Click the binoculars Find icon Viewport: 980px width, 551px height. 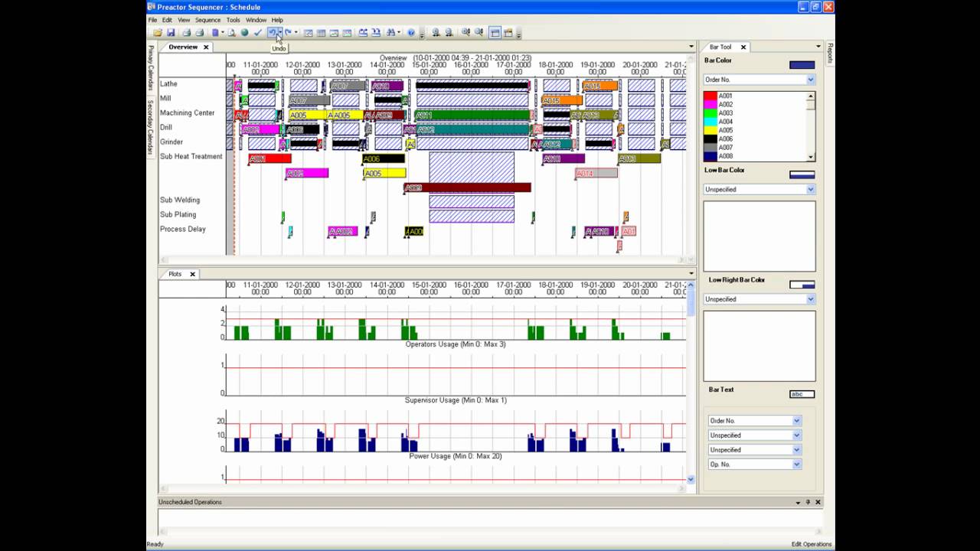[x=390, y=33]
